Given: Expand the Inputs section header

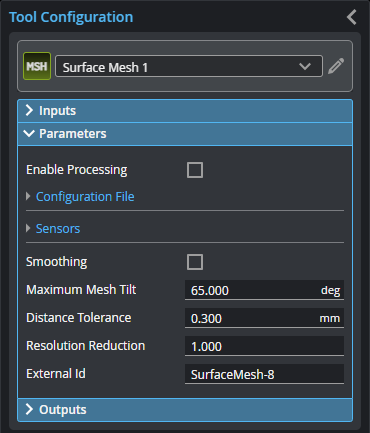Looking at the screenshot, I should pos(185,111).
